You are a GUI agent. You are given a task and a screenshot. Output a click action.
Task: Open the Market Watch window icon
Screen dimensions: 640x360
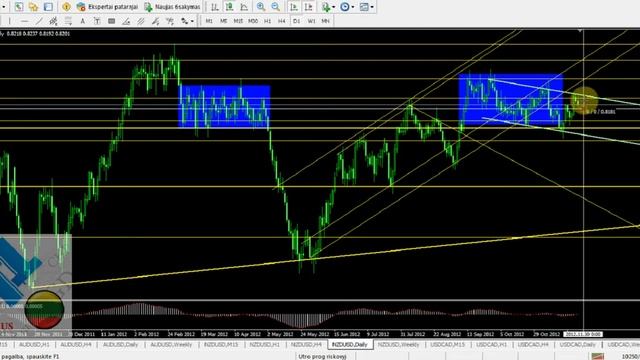19,7
